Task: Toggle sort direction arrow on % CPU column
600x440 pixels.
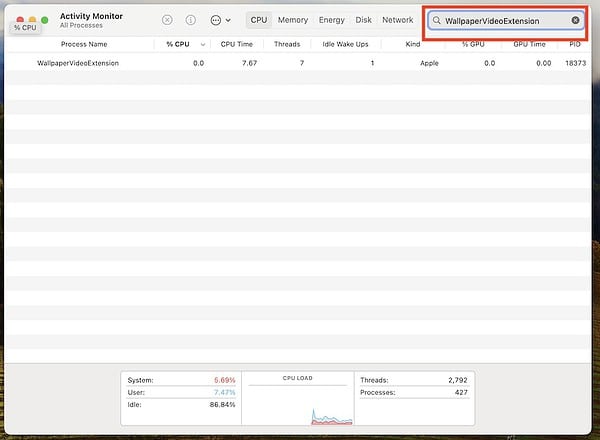Action: pos(203,44)
